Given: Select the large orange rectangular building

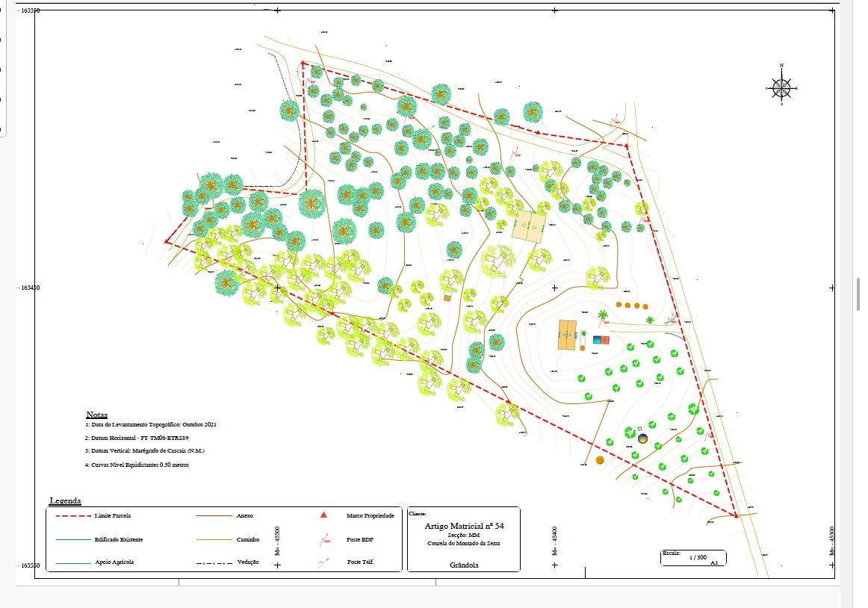Looking at the screenshot, I should pos(568,335).
